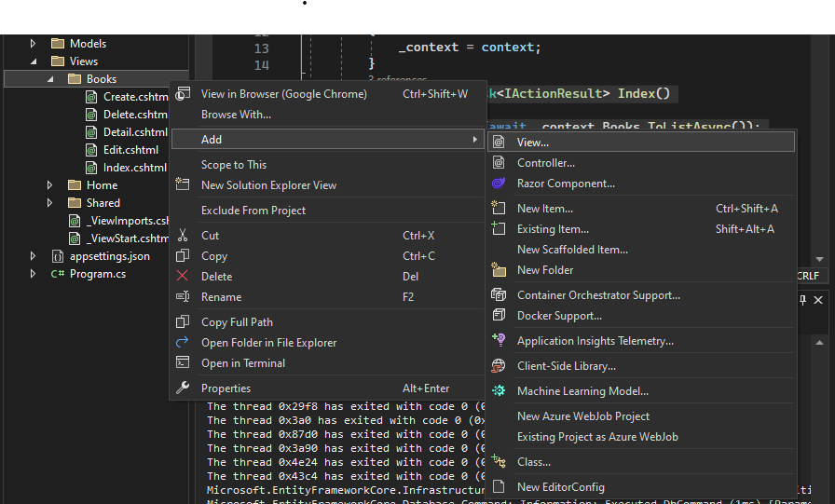Viewport: 835px width, 504px height.
Task: Expand the Models folder
Action: click(34, 44)
